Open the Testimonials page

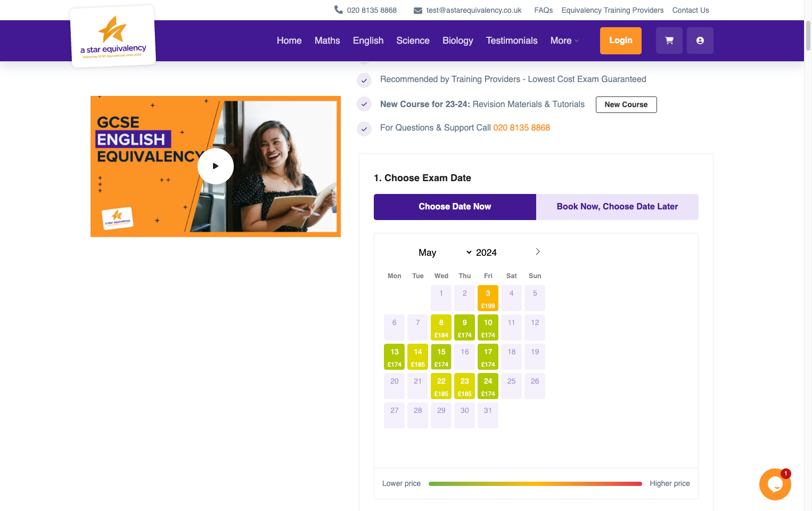[x=512, y=40]
